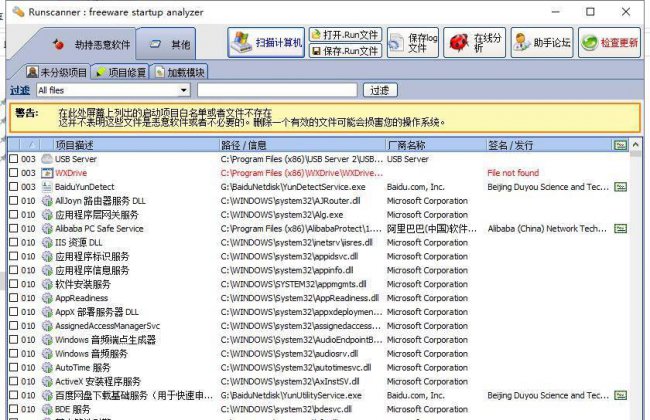Screen dimensions: 650x420
Task: Click gear icon of 应用程序信息服务
Action: [47, 270]
